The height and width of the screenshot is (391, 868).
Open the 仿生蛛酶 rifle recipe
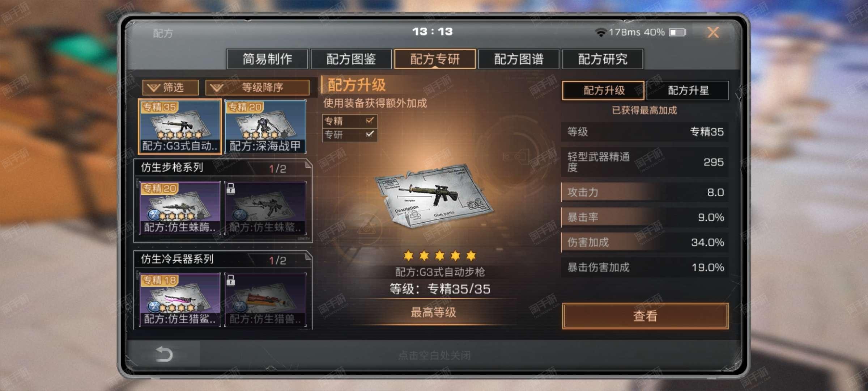coord(180,208)
